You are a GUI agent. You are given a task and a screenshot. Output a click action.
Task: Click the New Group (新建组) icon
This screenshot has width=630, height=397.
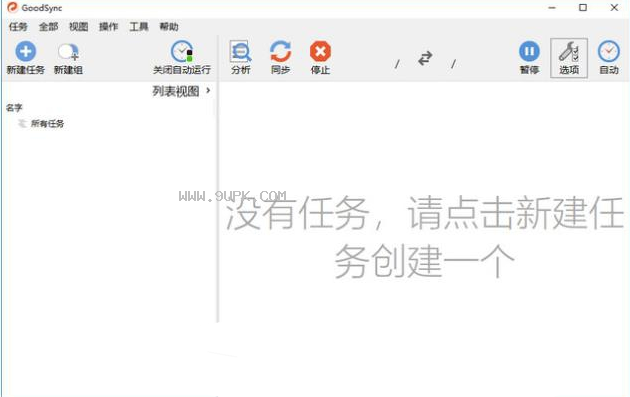click(x=68, y=52)
